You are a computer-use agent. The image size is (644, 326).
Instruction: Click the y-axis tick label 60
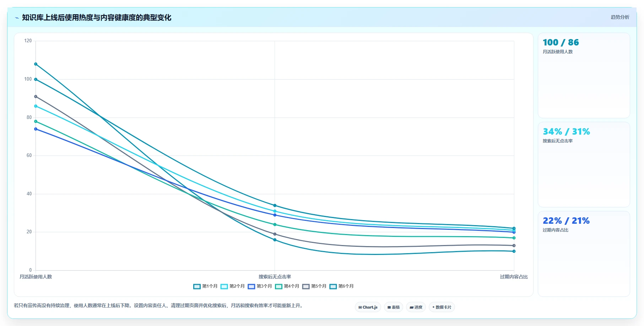coord(29,156)
